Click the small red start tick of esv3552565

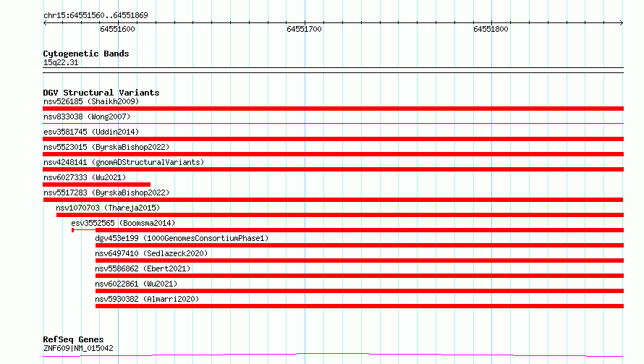[72, 230]
